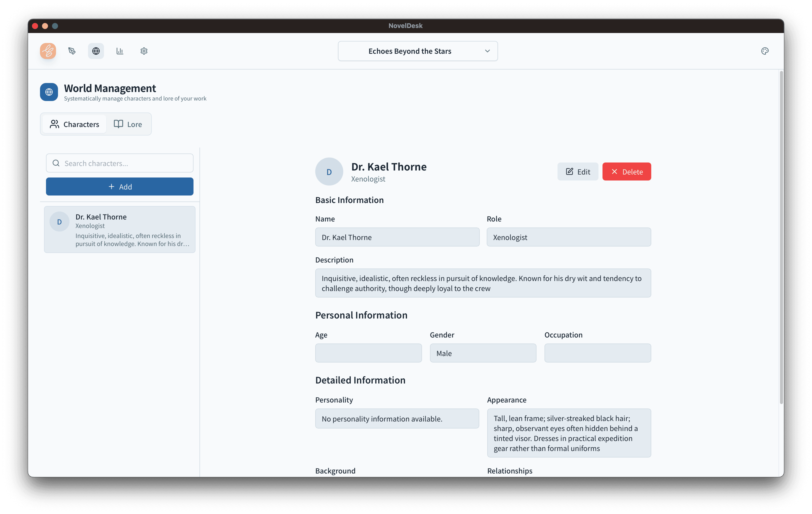
Task: Switch to the Characters tab
Action: [x=74, y=124]
